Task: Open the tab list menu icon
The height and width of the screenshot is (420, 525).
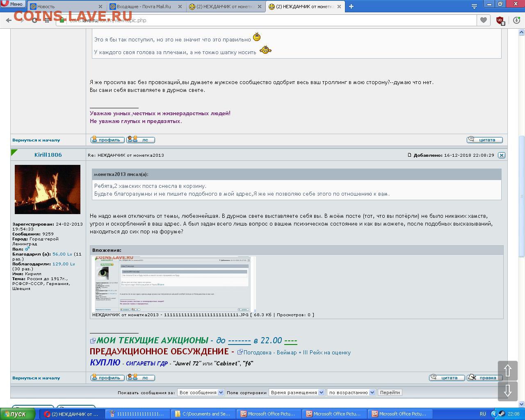Action: [x=474, y=7]
